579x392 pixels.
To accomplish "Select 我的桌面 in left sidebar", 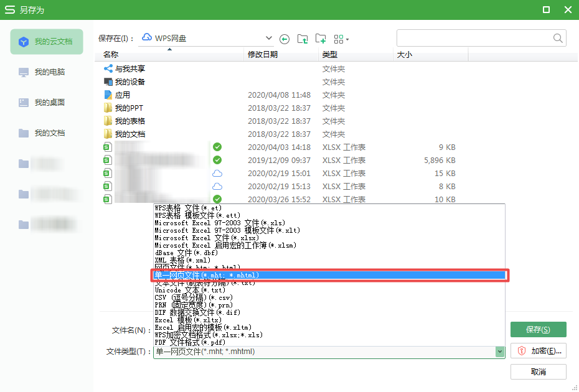I will 49,103.
